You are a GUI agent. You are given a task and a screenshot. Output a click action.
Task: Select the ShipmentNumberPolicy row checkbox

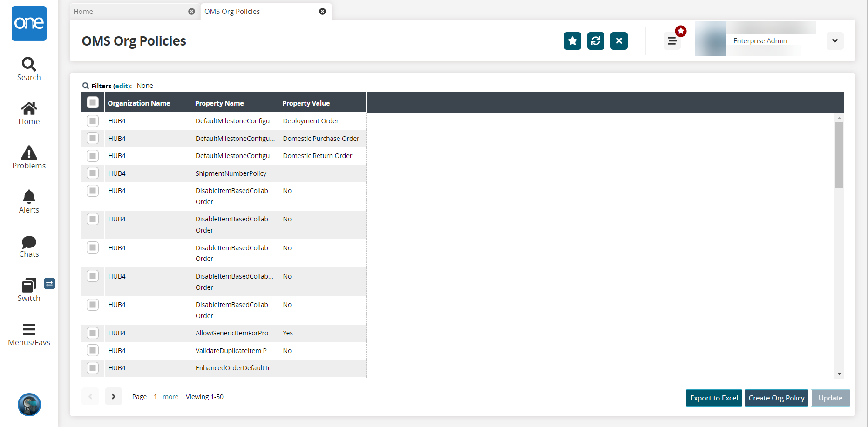click(93, 173)
